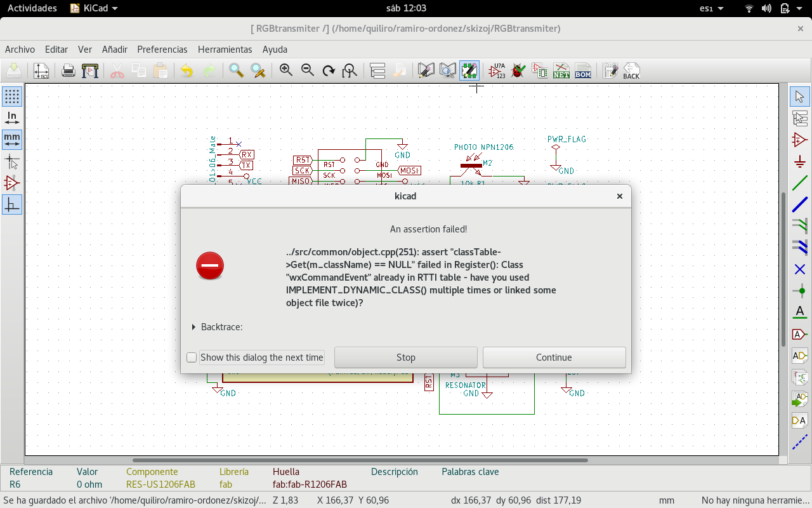Viewport: 812px width, 508px height.
Task: Select the blue Place bus tool
Action: 799,204
